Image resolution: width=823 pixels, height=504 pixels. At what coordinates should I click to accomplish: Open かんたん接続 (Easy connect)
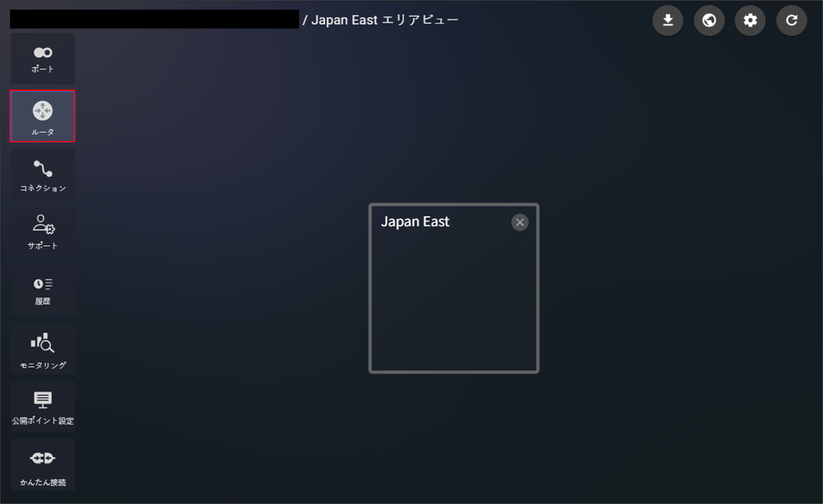[43, 465]
